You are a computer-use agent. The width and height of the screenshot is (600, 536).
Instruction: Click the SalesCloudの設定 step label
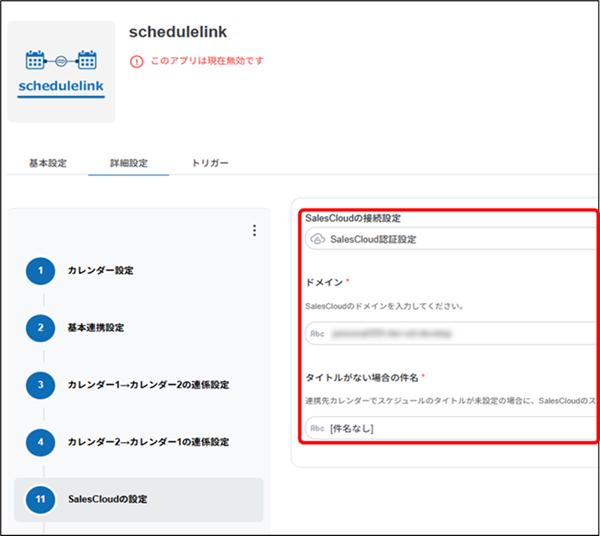[x=108, y=499]
